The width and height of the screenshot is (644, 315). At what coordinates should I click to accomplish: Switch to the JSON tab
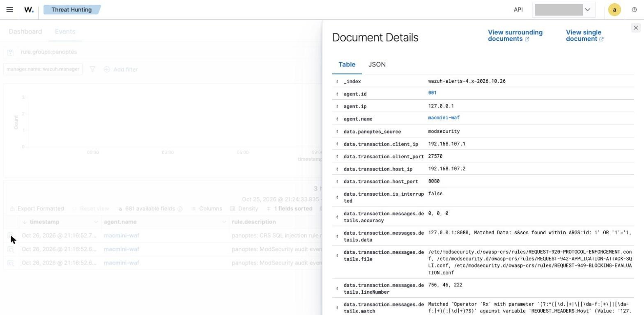click(377, 64)
